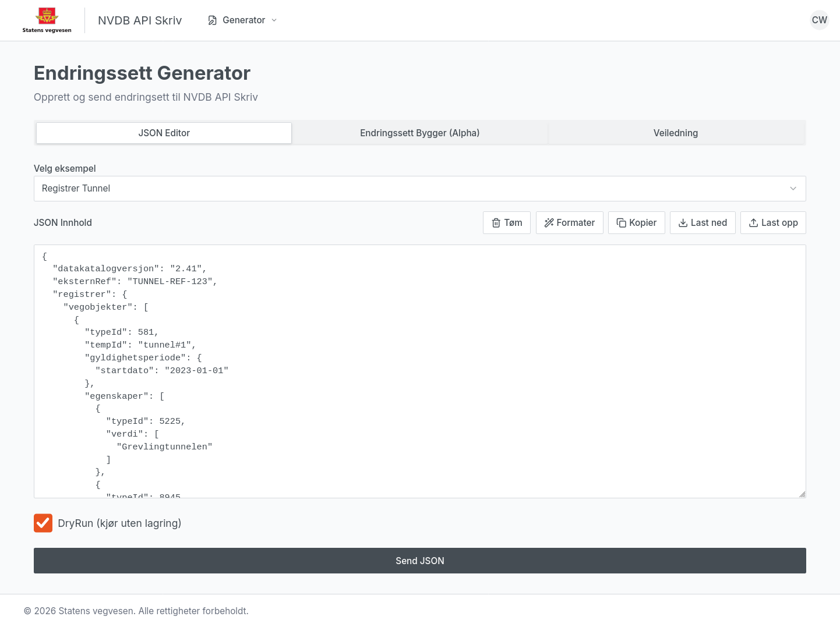
Task: Click the "2023-01-01" startdato value
Action: 197,370
